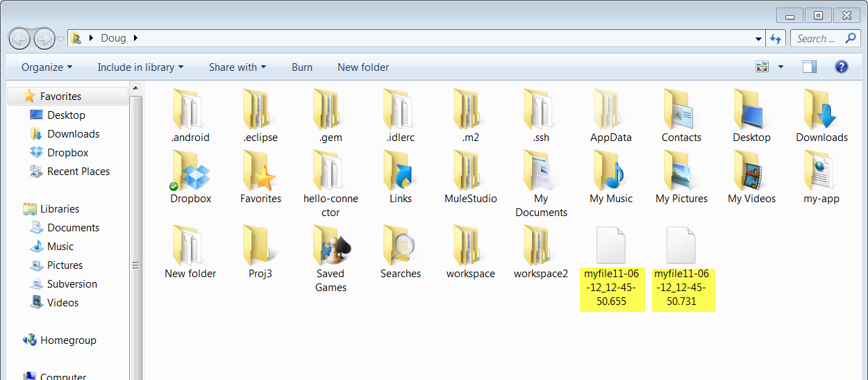Image resolution: width=868 pixels, height=380 pixels.
Task: Select file myfile11-06-12_12-45-50.655
Action: [x=611, y=268]
